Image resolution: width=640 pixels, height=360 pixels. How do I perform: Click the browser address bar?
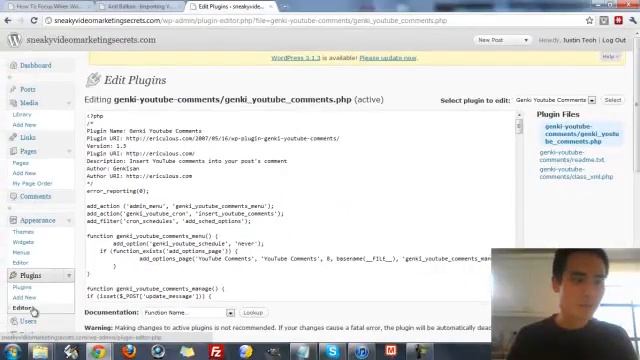pyautogui.click(x=312, y=20)
